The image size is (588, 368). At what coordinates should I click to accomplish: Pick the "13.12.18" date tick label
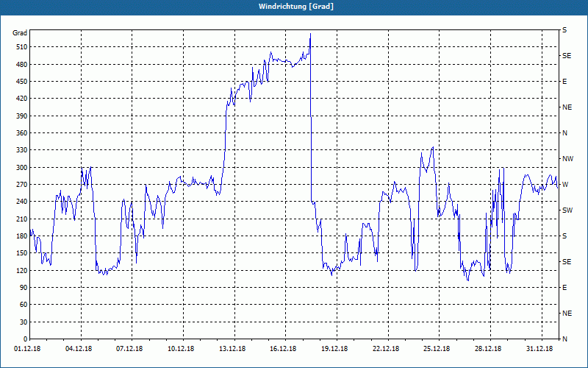coord(232,349)
